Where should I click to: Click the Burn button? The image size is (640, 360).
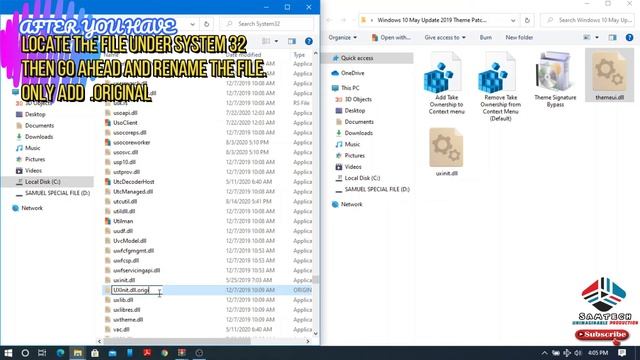click(x=485, y=38)
